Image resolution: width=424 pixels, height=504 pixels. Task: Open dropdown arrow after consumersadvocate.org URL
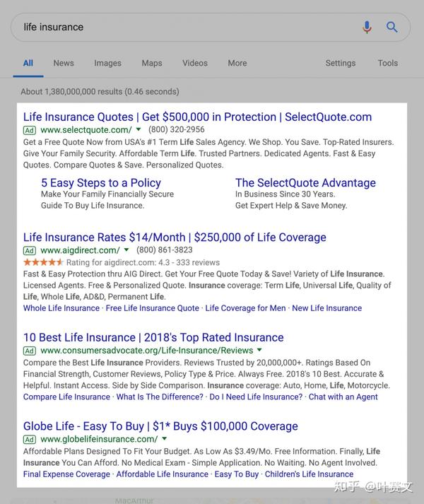click(260, 350)
